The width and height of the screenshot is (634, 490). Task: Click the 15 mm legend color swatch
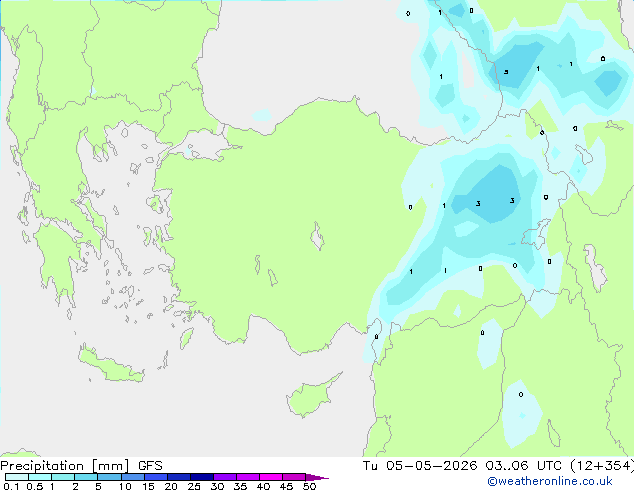click(x=155, y=477)
